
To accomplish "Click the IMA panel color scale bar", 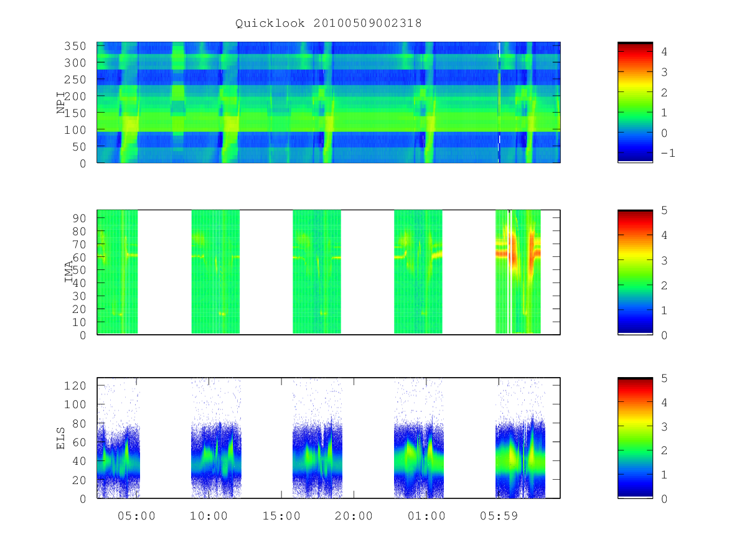I will pyautogui.click(x=635, y=272).
